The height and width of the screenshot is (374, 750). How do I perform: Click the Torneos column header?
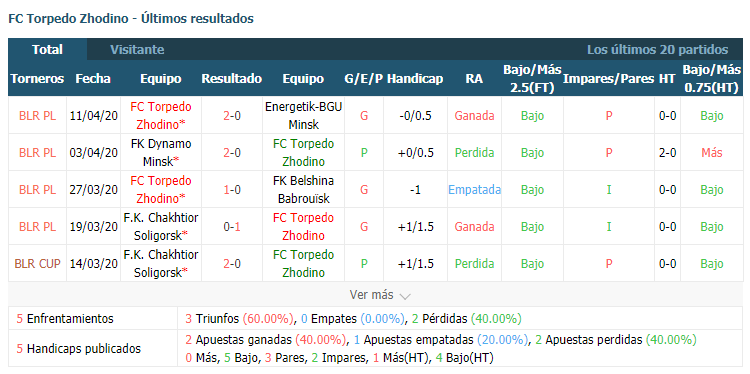[x=37, y=78]
